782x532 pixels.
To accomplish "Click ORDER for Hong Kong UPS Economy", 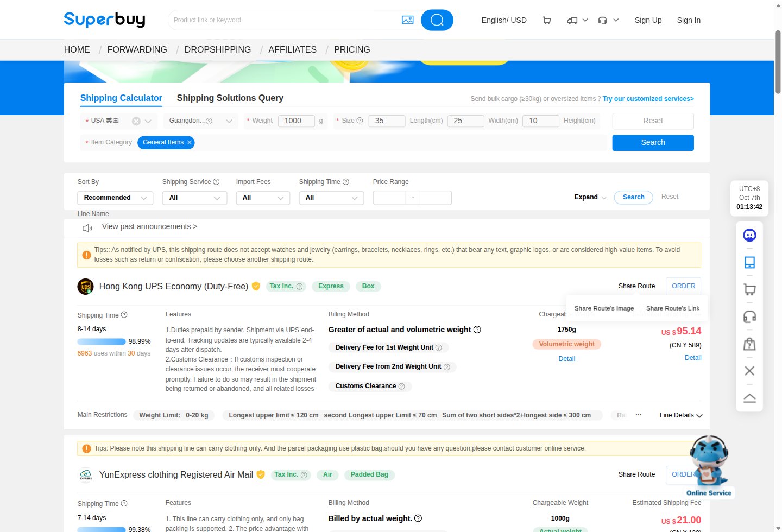I will click(x=683, y=286).
